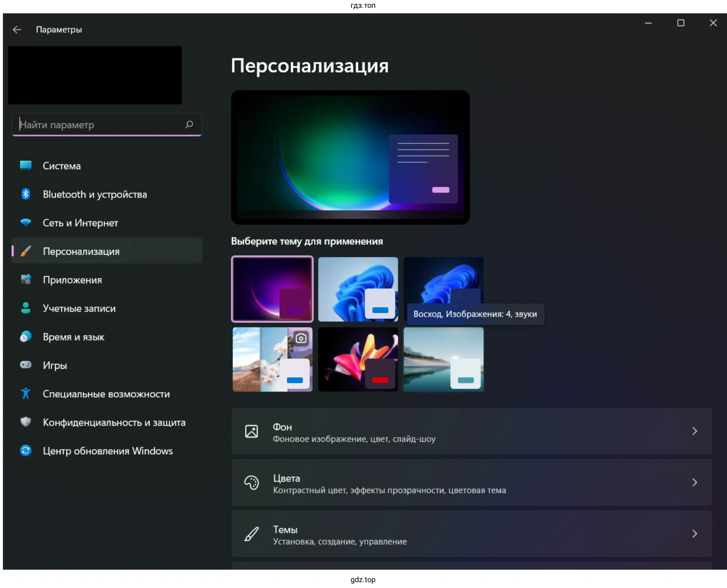The height and width of the screenshot is (588, 727).
Task: Apply the purple glow dark theme
Action: (272, 289)
